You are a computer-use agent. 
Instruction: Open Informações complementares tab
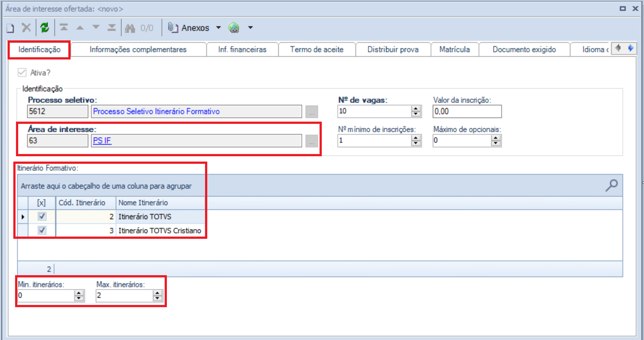click(x=138, y=49)
